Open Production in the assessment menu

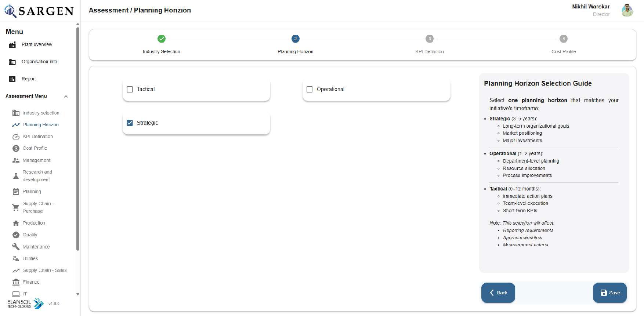coord(34,223)
